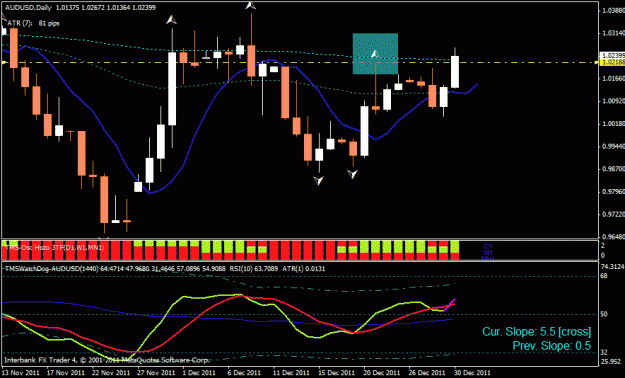This screenshot has width=625, height=378.
Task: Click the up fractal arrow above 6 Dec high
Action: click(250, 5)
